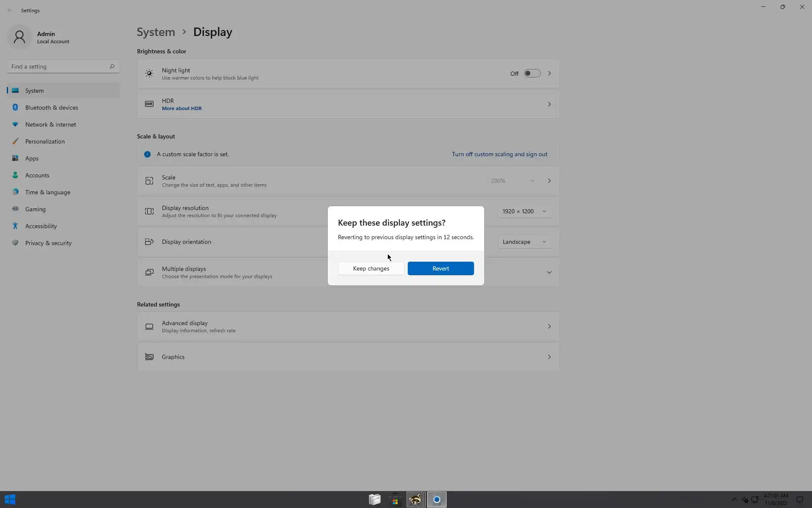812x508 pixels.
Task: Click the Privacy & security shield icon
Action: (x=15, y=243)
